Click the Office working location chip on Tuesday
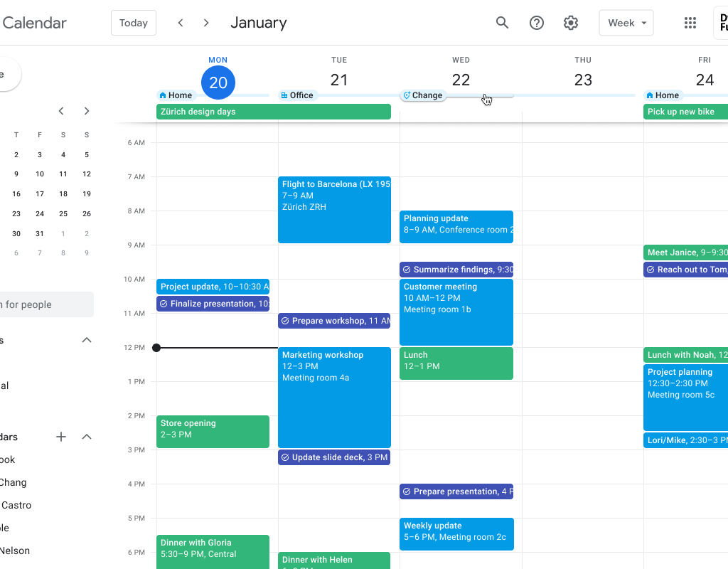 click(x=297, y=95)
